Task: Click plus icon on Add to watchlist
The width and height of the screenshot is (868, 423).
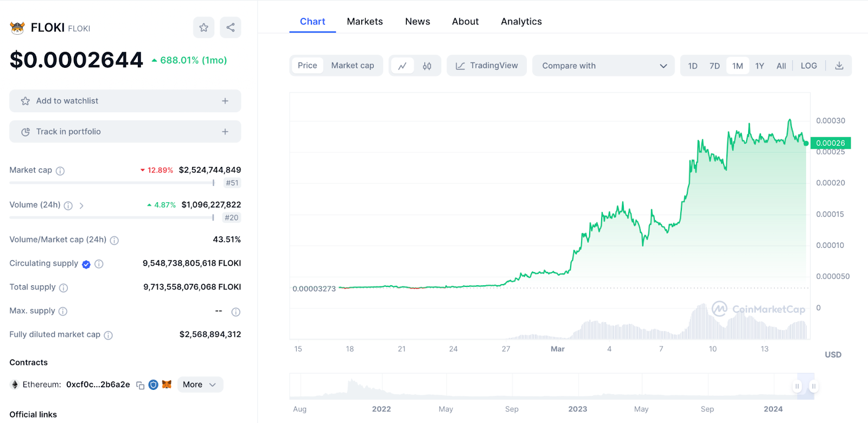Action: tap(225, 101)
